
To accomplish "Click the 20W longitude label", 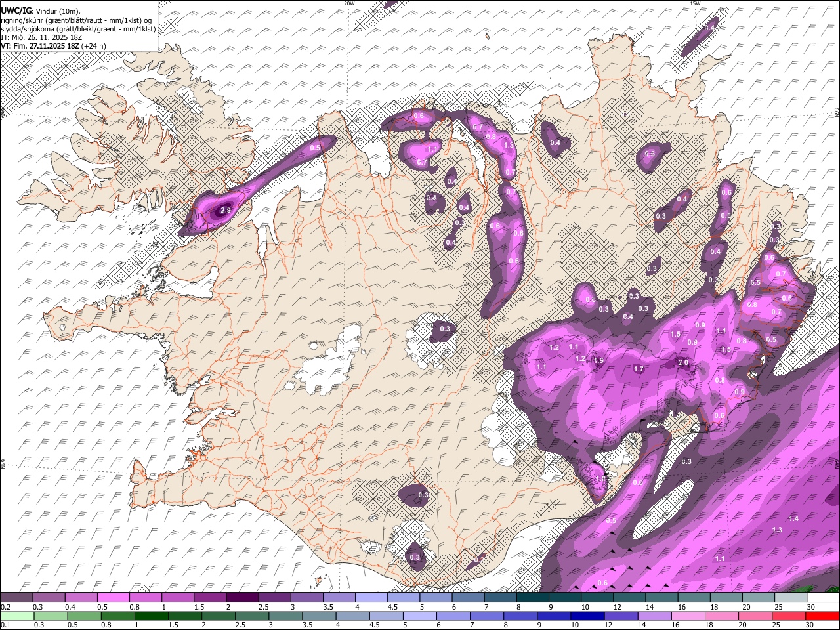I will [x=349, y=3].
